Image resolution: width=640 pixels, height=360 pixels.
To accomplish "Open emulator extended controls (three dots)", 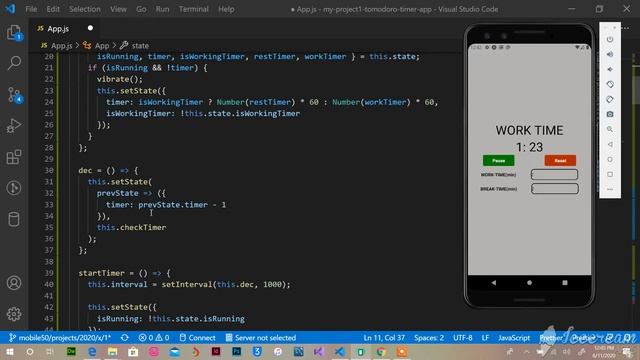I will pyautogui.click(x=610, y=189).
